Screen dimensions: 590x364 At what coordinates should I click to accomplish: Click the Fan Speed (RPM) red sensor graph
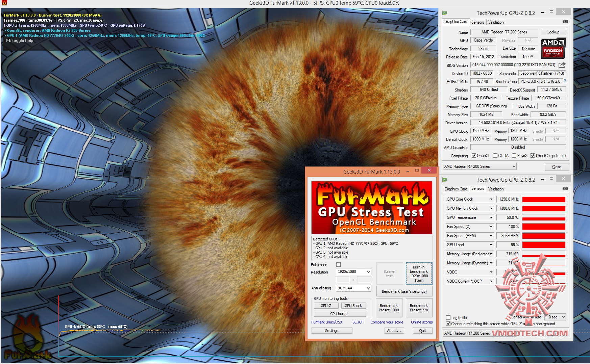click(x=544, y=236)
